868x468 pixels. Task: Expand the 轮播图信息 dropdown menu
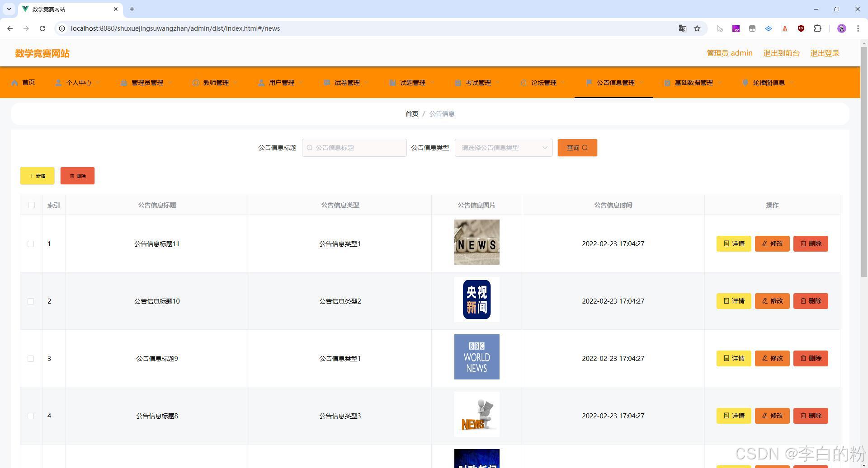[x=768, y=83]
